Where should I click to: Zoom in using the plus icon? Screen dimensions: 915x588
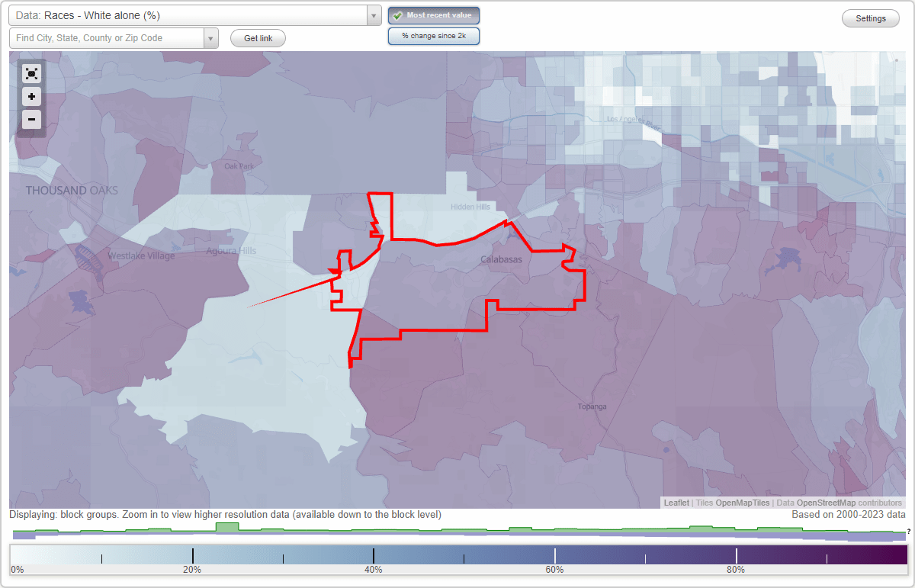31,96
